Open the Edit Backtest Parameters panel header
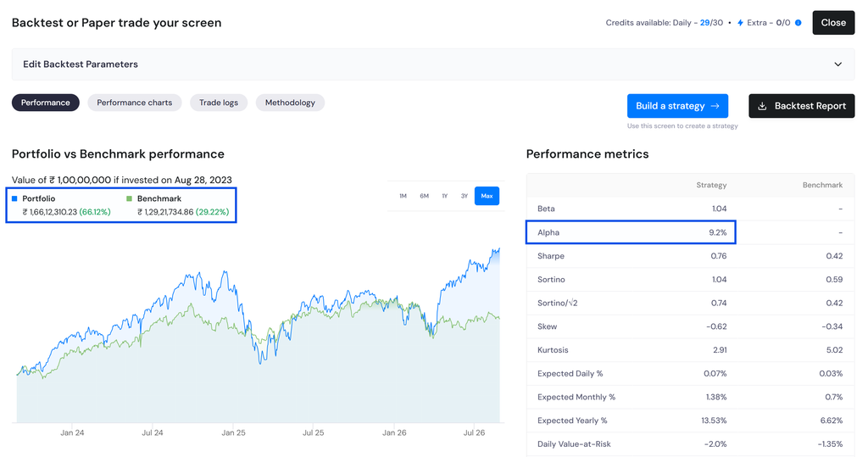868x457 pixels. pyautogui.click(x=433, y=64)
